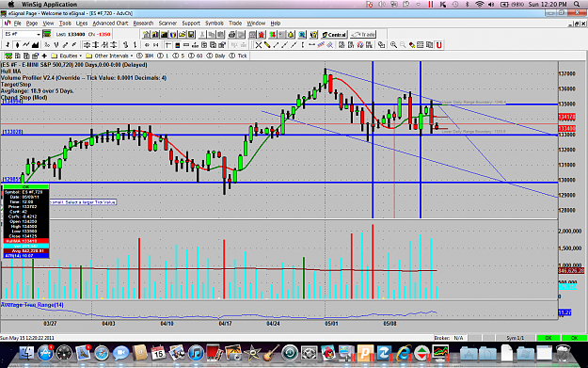Open the Scanner menu

(167, 24)
